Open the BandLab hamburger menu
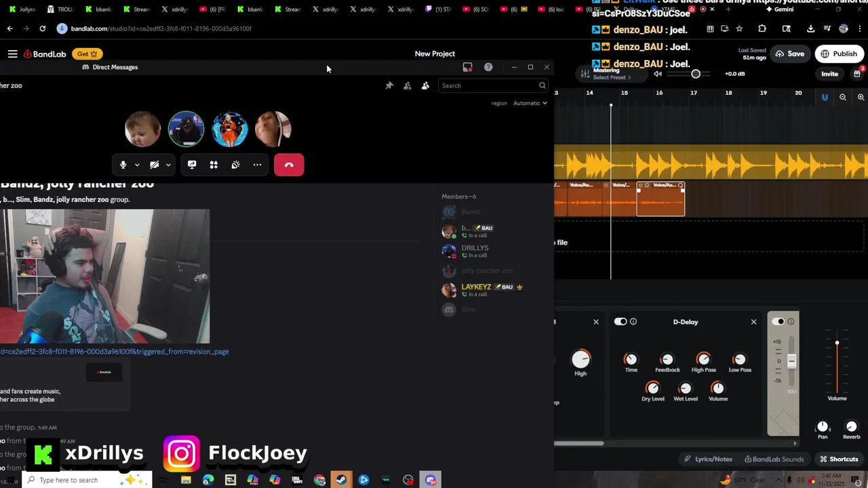 [12, 54]
